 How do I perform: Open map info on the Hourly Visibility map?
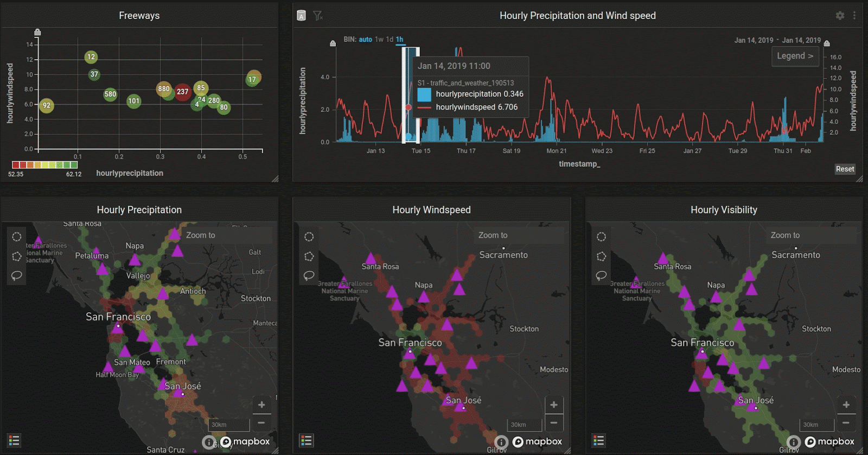click(794, 442)
